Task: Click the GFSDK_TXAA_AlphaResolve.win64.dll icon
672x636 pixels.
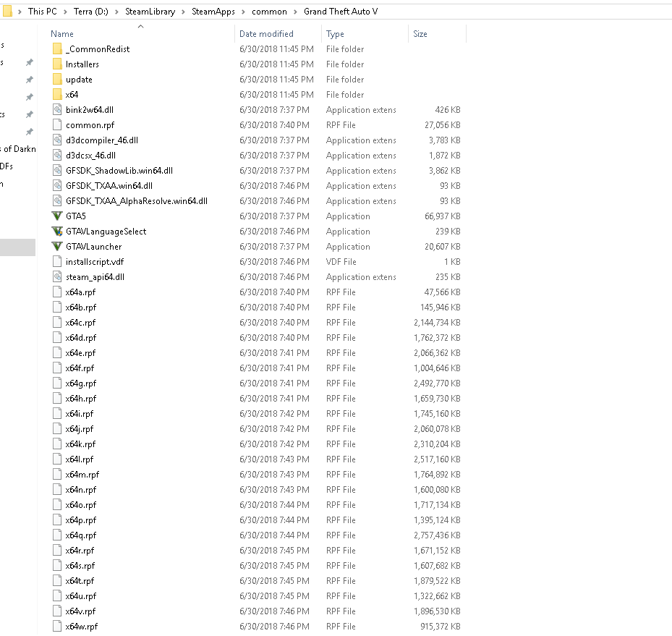Action: 57,201
